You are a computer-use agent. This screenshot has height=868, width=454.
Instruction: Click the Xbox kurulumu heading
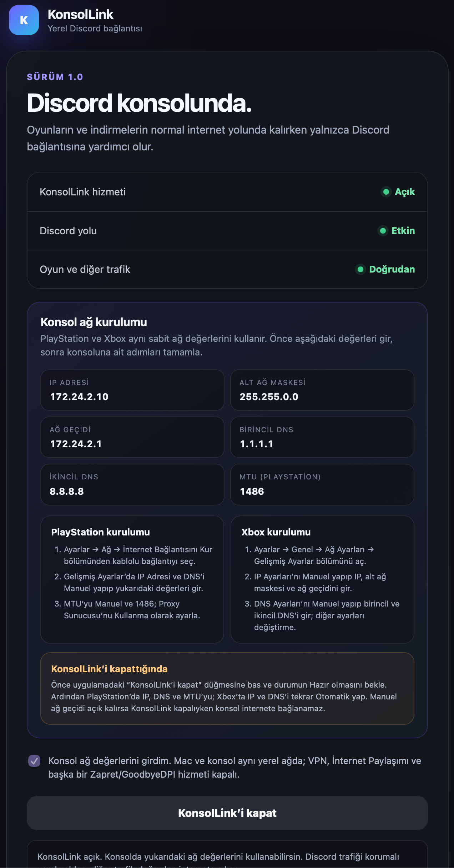pyautogui.click(x=276, y=532)
